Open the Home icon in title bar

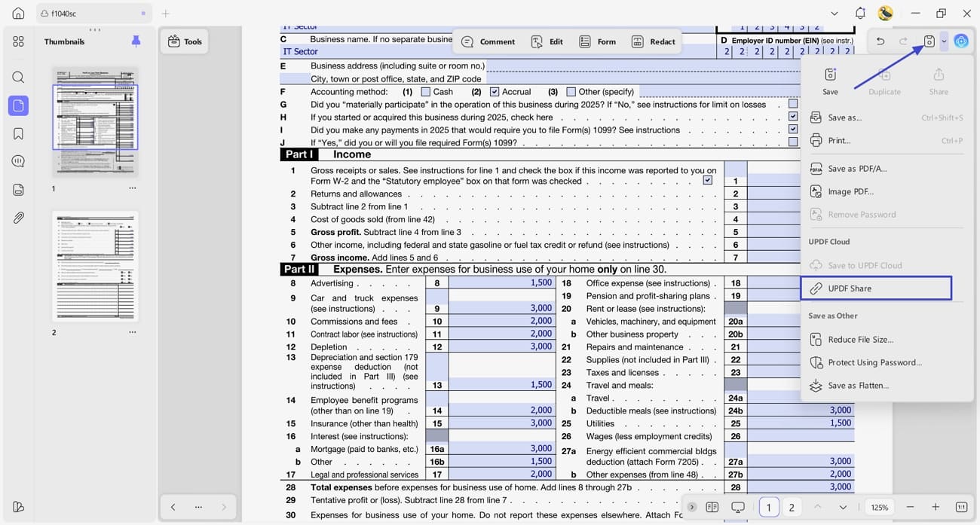18,14
